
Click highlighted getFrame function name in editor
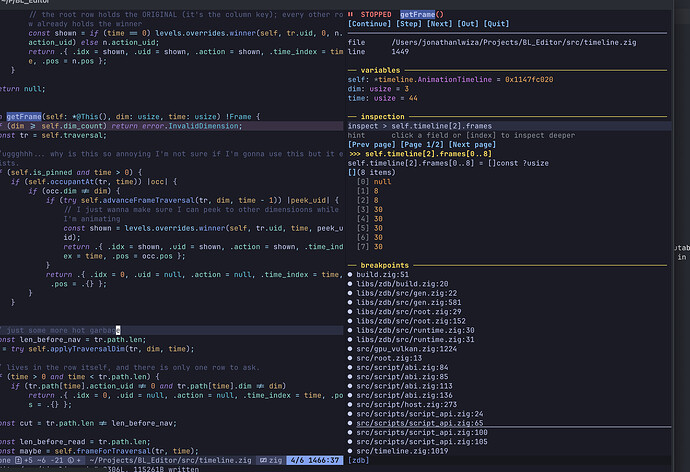pos(24,117)
